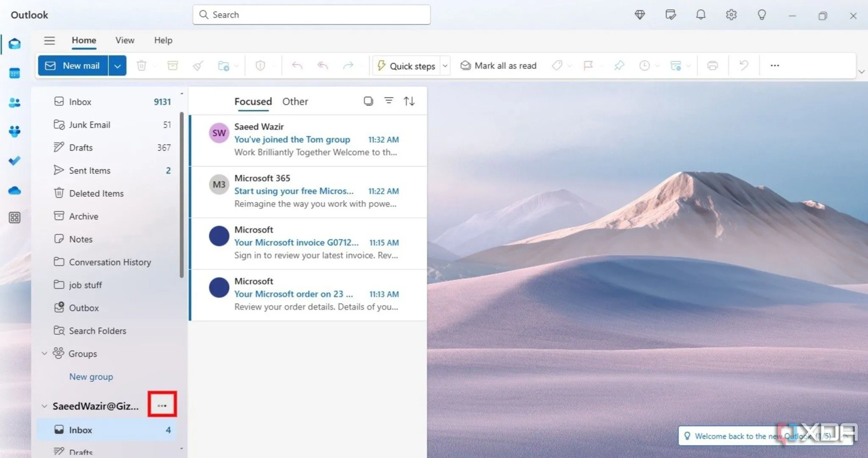The image size is (868, 458).
Task: Click the Sweep broom icon
Action: click(x=198, y=66)
